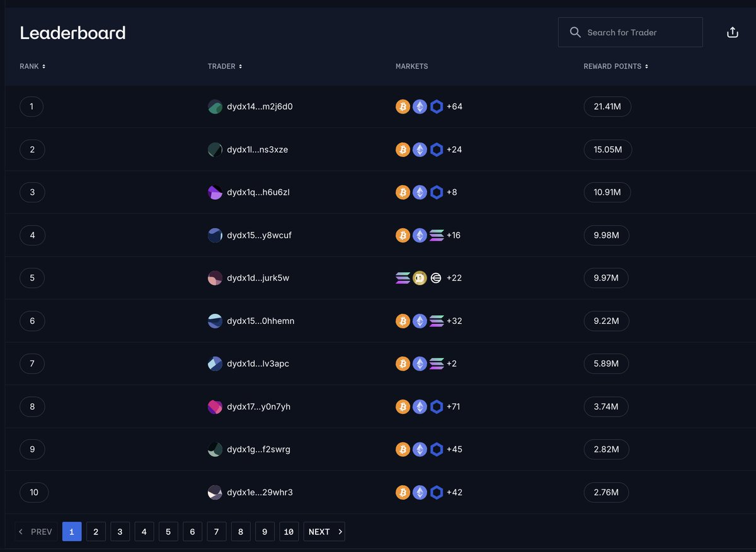Viewport: 756px width, 552px height.
Task: Open trader dydx1d...jurk5w address link
Action: (258, 278)
